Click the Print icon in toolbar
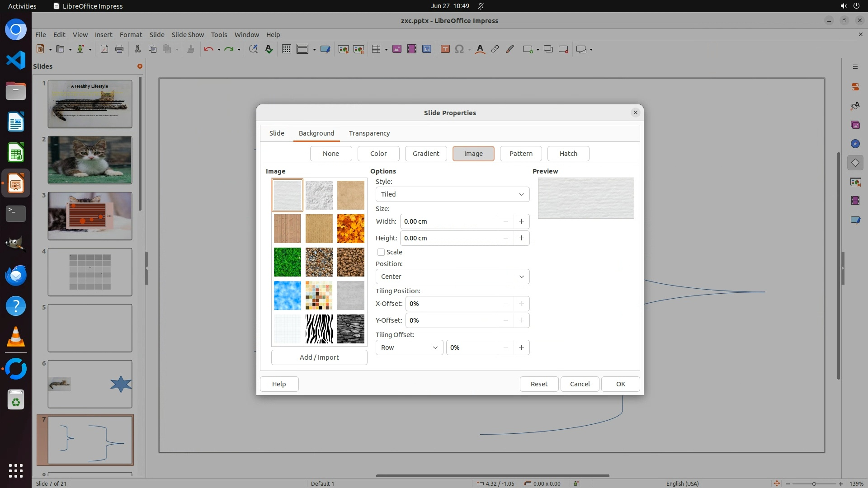868x488 pixels. (x=119, y=49)
